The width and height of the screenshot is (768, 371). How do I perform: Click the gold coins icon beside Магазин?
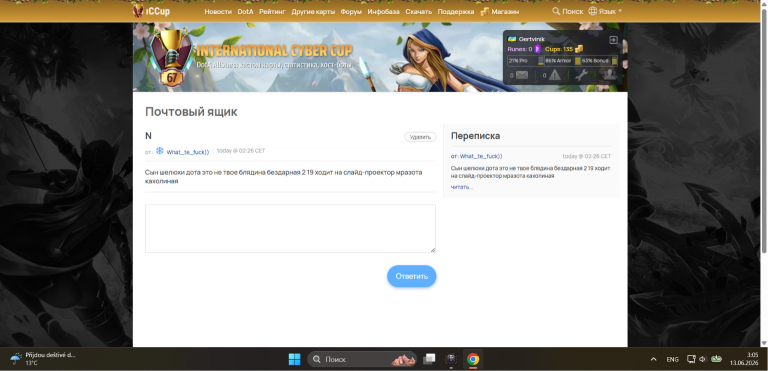(x=484, y=11)
